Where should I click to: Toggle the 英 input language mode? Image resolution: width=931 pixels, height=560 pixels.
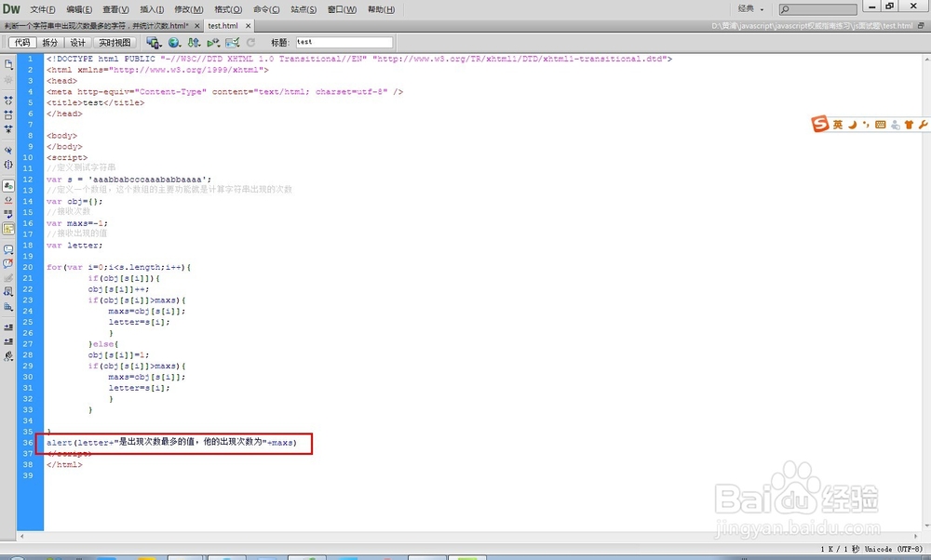point(837,124)
